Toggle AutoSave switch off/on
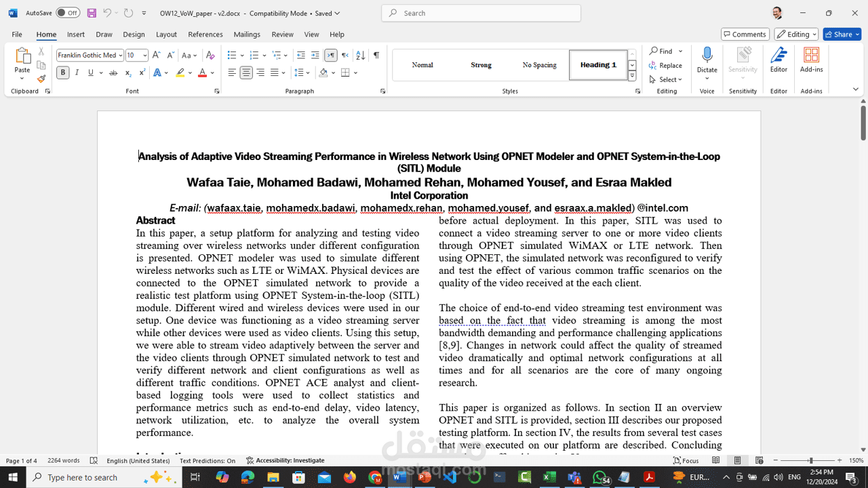 coord(67,13)
